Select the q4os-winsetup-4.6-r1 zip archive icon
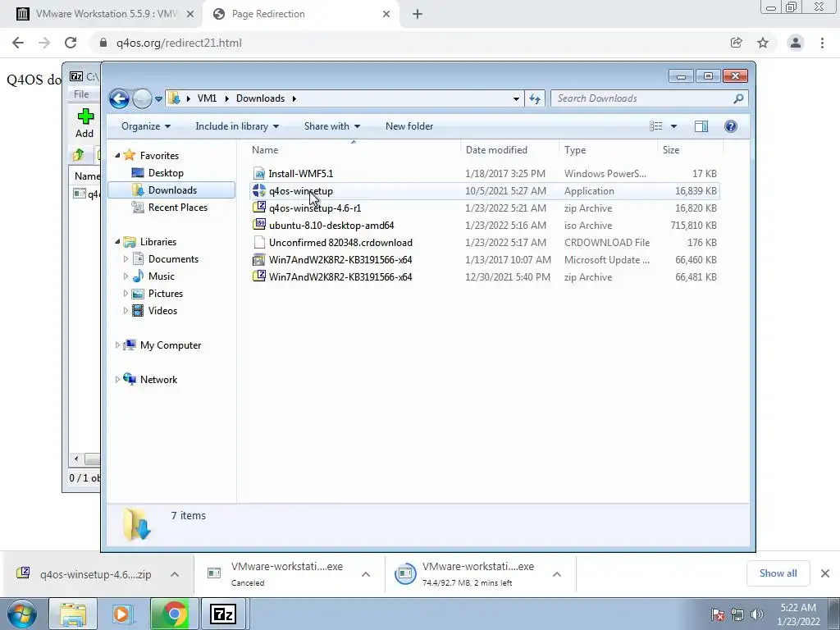This screenshot has width=840, height=630. pos(259,208)
